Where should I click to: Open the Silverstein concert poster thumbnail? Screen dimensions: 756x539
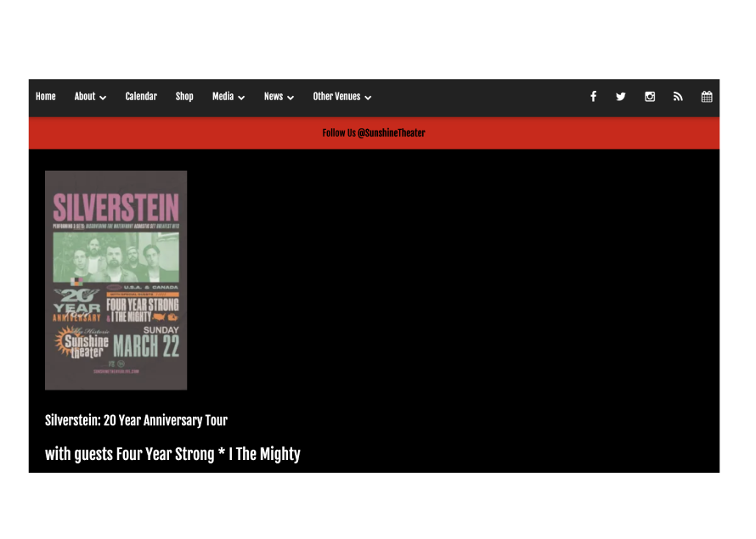[116, 280]
